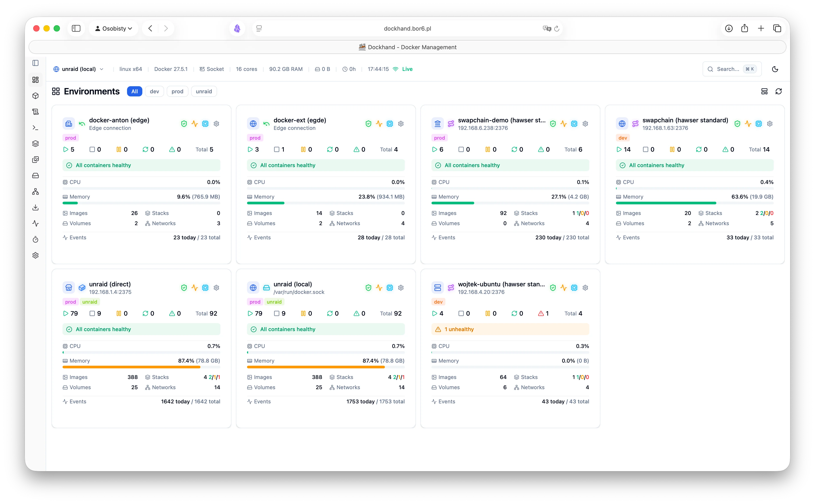815x504 pixels.
Task: Open the Containers section in the sidebar
Action: tap(36, 96)
